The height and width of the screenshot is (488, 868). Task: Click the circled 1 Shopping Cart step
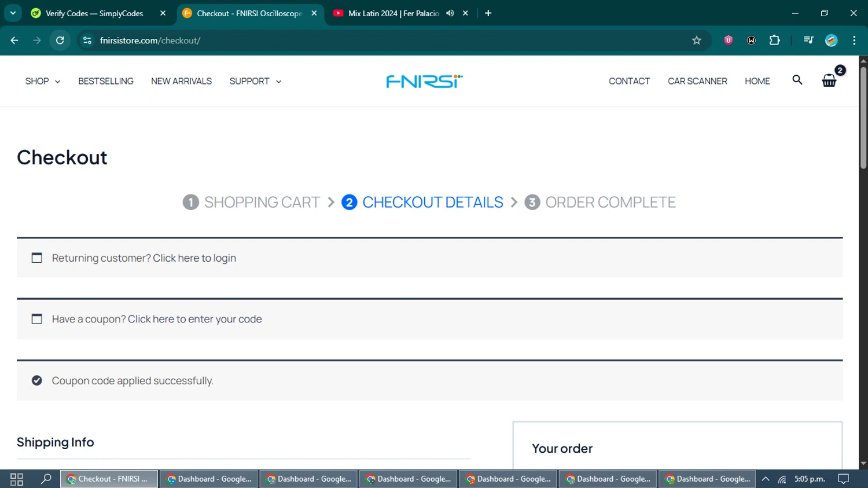point(190,202)
